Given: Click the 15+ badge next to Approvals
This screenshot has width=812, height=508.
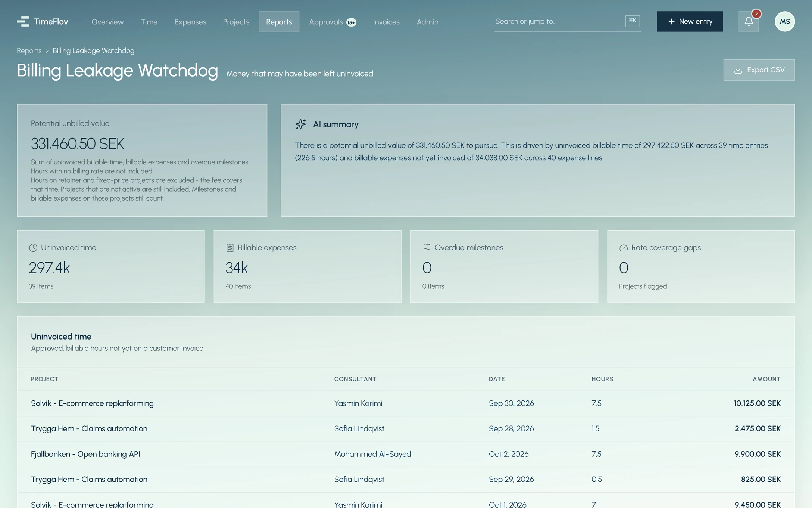Looking at the screenshot, I should coord(351,22).
